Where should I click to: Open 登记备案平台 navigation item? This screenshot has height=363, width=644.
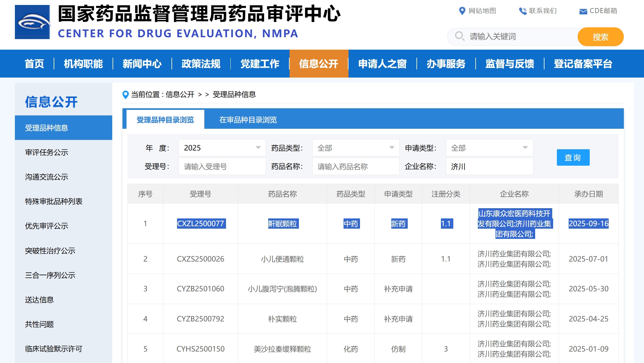click(583, 64)
